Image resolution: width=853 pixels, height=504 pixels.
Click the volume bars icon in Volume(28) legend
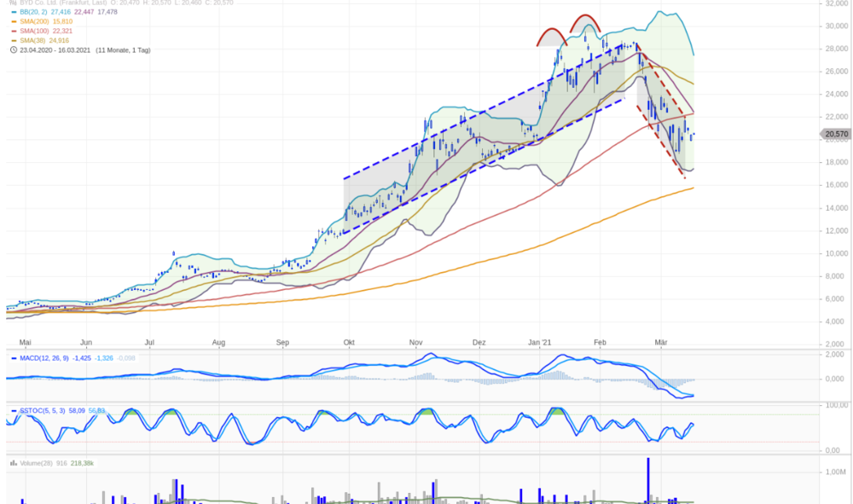[x=14, y=463]
